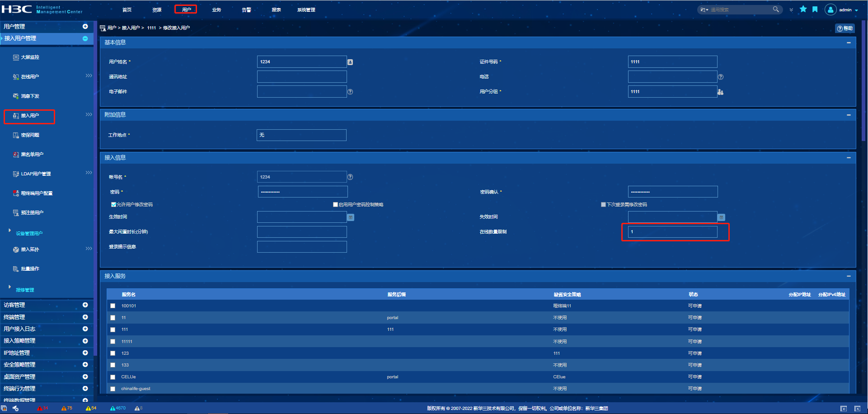Open the LDAP用户管理 sidebar link
This screenshot has width=868, height=414.
(x=36, y=174)
